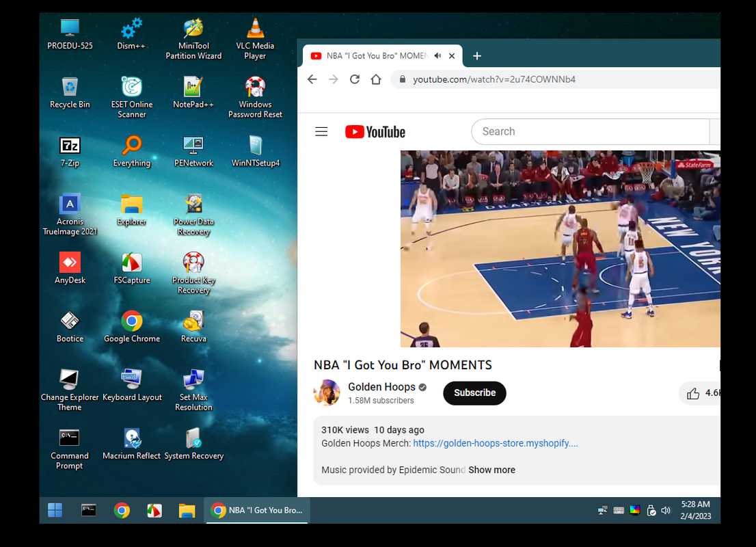Viewport: 756px width, 547px height.
Task: Select the NBA "I Got You Bro" Chrome tab
Action: click(382, 56)
